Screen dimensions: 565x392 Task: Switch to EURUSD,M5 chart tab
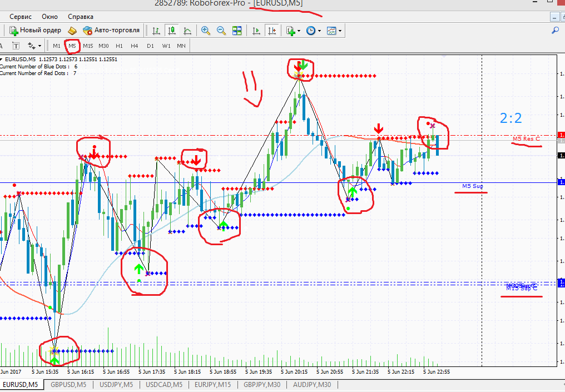coord(21,385)
